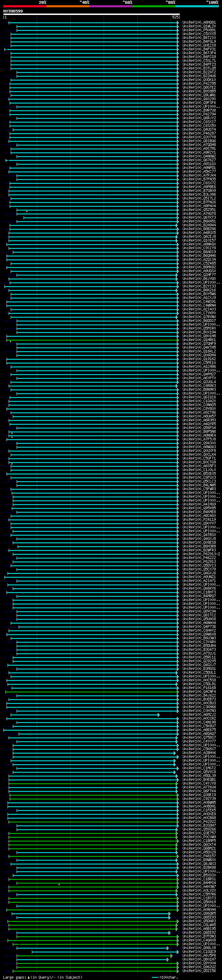The image size is (222, 980).
Task: Select hit label UniRef100_Q0E2I8
Action: click(199, 45)
